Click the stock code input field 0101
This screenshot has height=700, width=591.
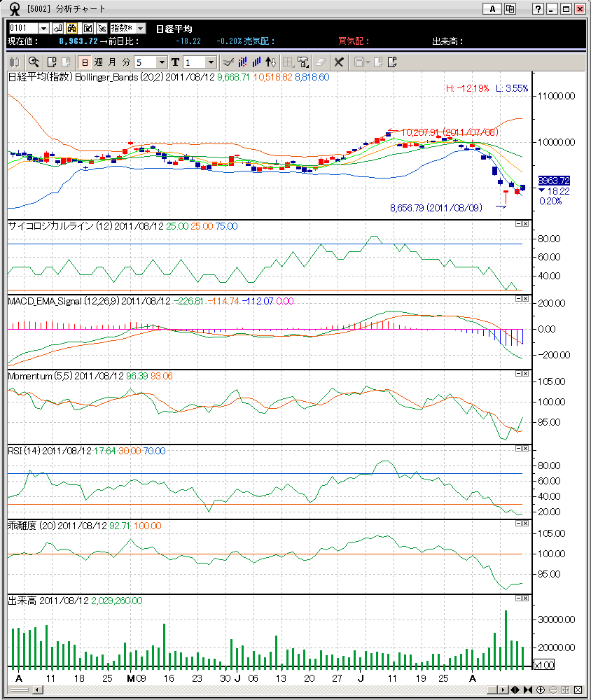pyautogui.click(x=22, y=28)
